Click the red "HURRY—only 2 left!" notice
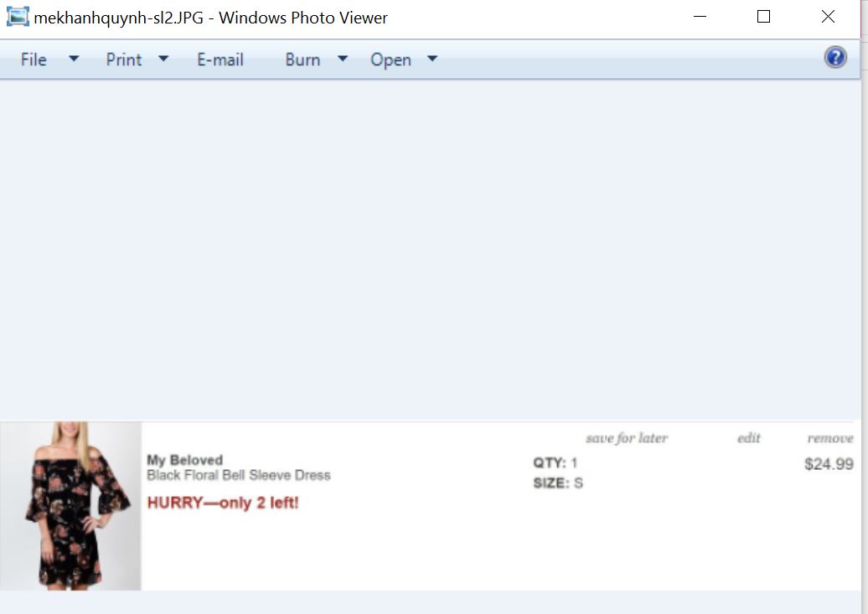 [x=223, y=503]
